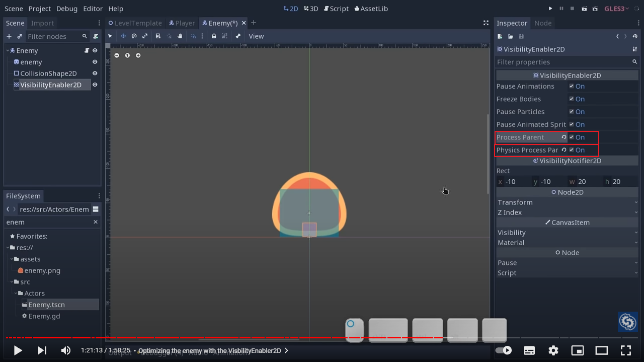This screenshot has height=362, width=644.
Task: Open skeleton options with the bone icon
Action: [x=238, y=36]
